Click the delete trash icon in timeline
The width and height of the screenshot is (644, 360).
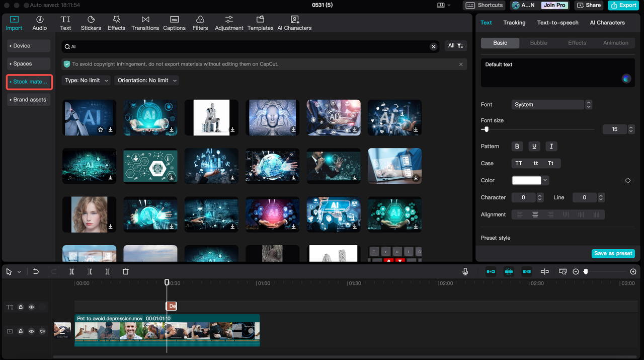pyautogui.click(x=126, y=271)
